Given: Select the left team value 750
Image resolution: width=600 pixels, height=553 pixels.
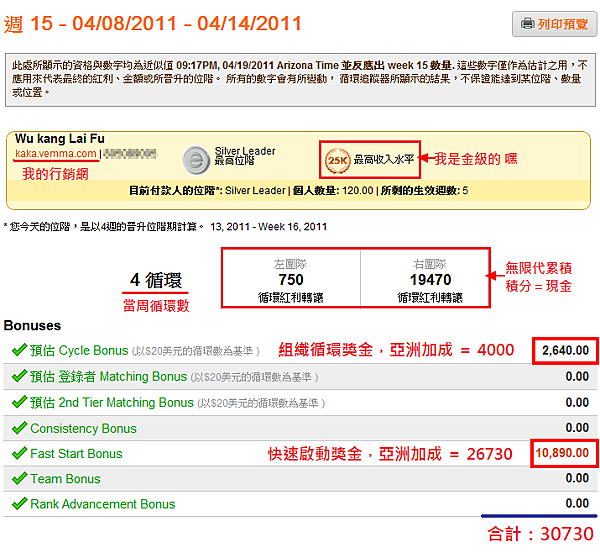Looking at the screenshot, I should pyautogui.click(x=291, y=280).
